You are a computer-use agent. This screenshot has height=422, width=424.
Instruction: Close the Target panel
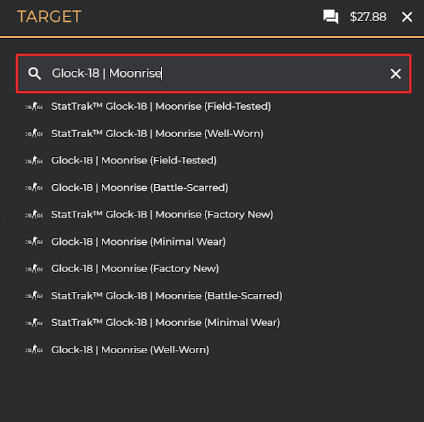pyautogui.click(x=407, y=17)
